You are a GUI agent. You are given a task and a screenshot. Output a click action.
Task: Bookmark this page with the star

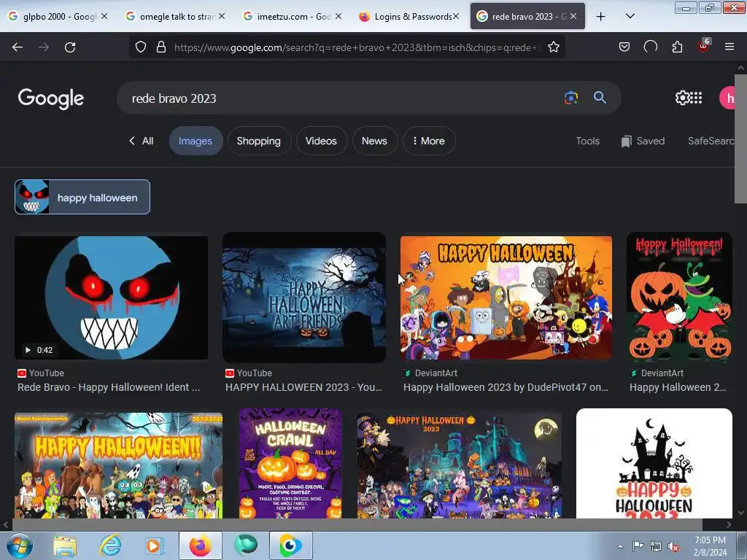click(x=553, y=47)
